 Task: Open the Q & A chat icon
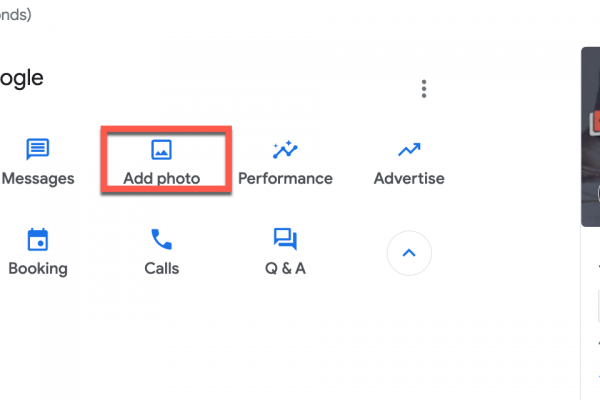coord(285,239)
